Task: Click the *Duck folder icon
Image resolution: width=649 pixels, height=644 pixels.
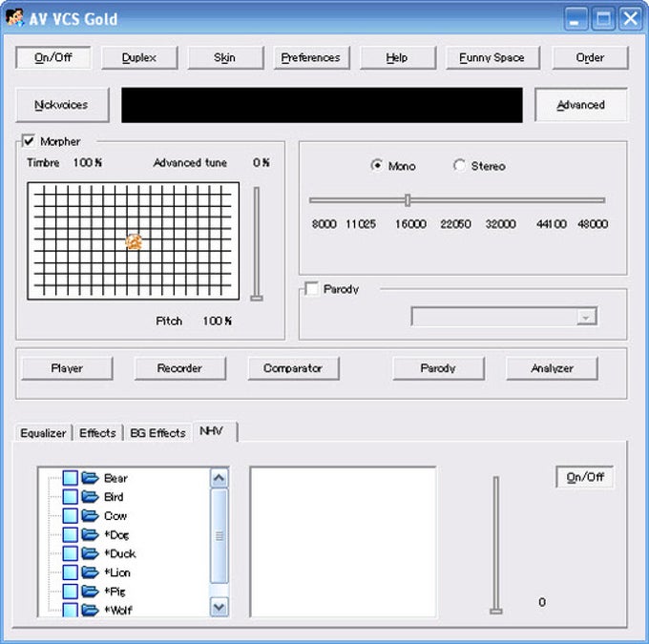Action: tap(90, 553)
